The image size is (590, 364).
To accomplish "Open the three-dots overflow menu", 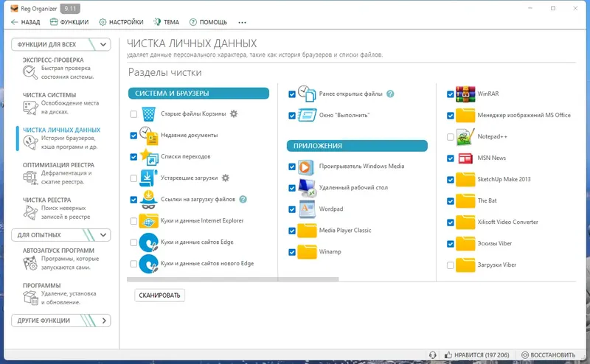I will [243, 22].
